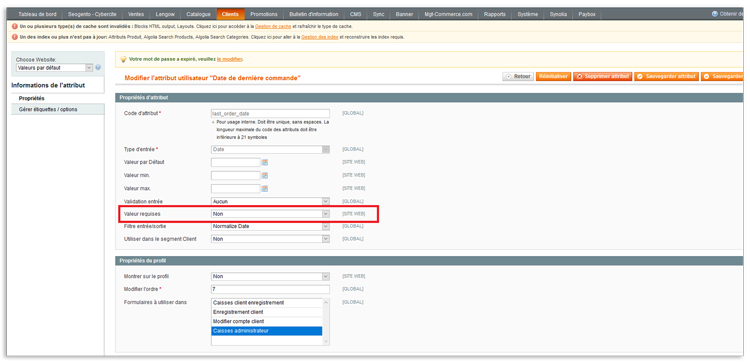The image size is (750, 363).
Task: Open the Rapports menu
Action: [495, 14]
